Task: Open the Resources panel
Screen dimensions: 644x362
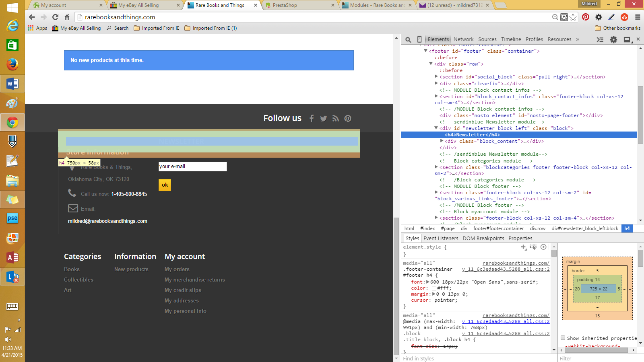Action: (x=559, y=39)
